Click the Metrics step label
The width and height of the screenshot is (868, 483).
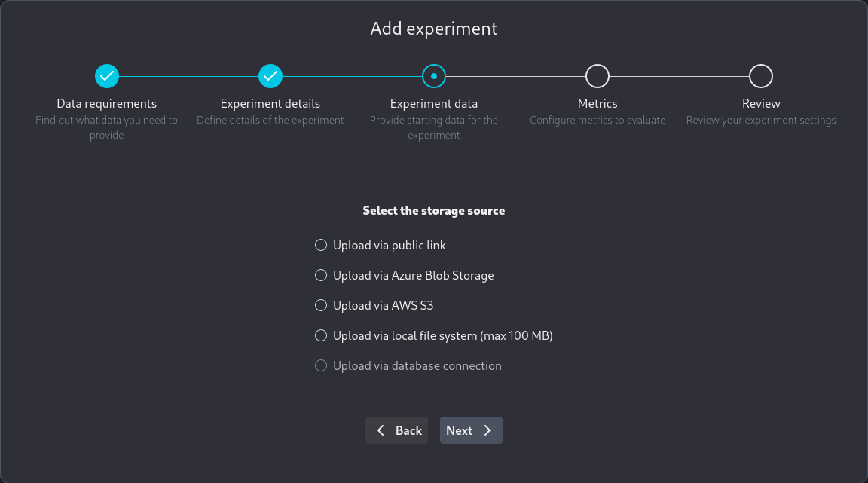[x=598, y=104]
